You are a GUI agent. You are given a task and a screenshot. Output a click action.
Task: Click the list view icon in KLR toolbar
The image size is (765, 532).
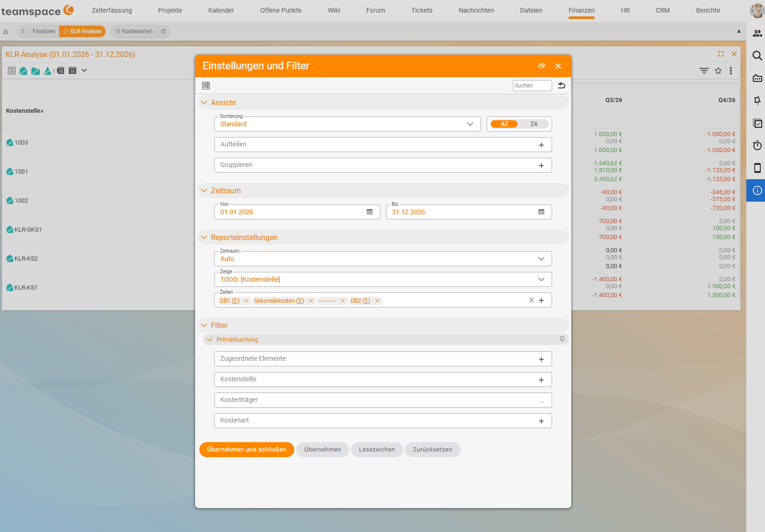pyautogui.click(x=12, y=71)
